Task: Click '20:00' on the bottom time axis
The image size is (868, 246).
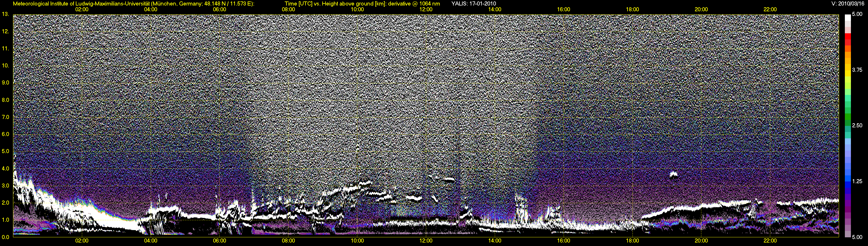Action: [701, 241]
